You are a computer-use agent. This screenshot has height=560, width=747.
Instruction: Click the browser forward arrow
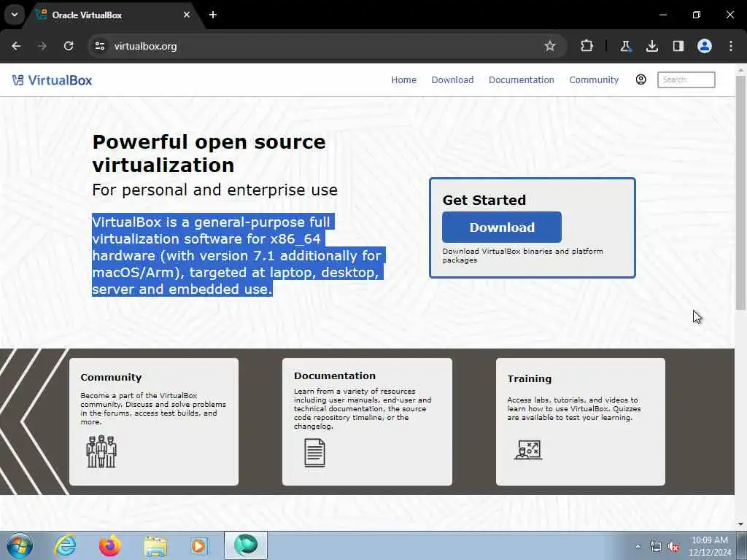click(x=42, y=46)
